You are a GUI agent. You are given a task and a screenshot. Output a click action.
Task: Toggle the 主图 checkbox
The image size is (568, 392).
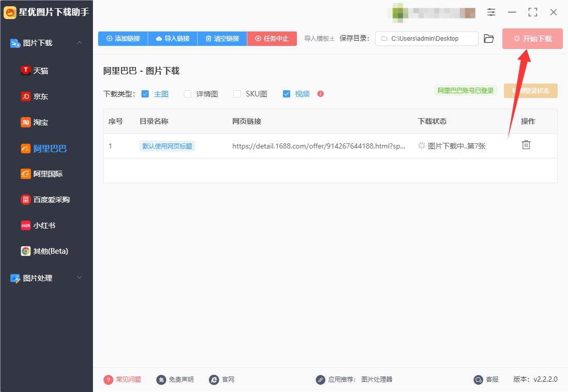[145, 94]
